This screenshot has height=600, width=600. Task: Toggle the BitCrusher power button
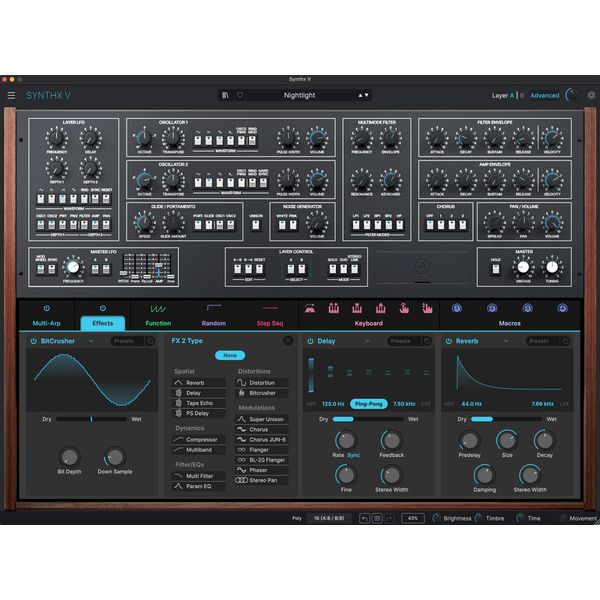(x=33, y=341)
